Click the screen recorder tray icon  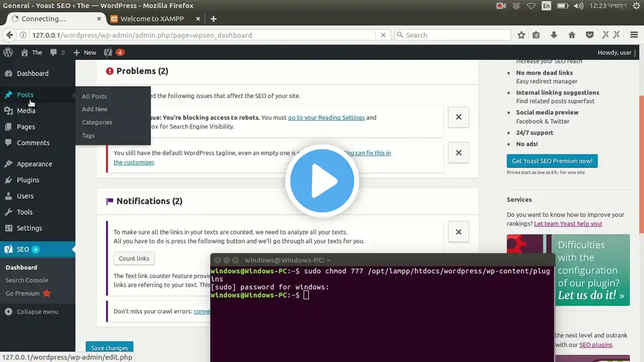[501, 6]
